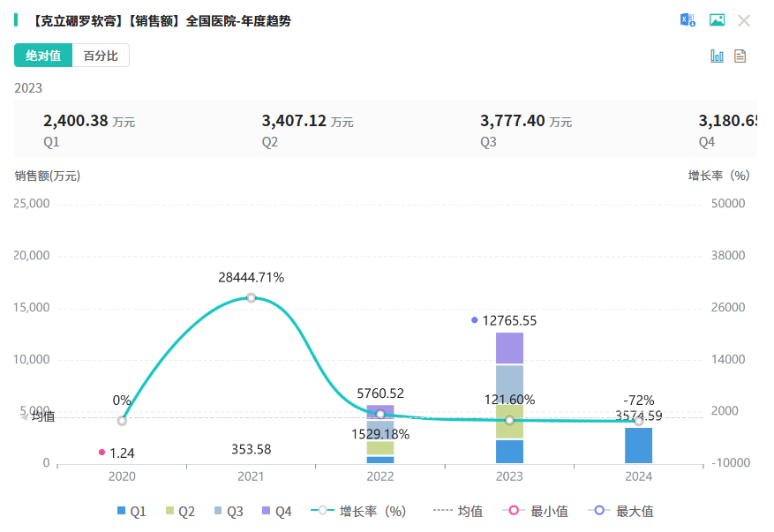
Task: Click the max value label 12765.55
Action: point(509,321)
